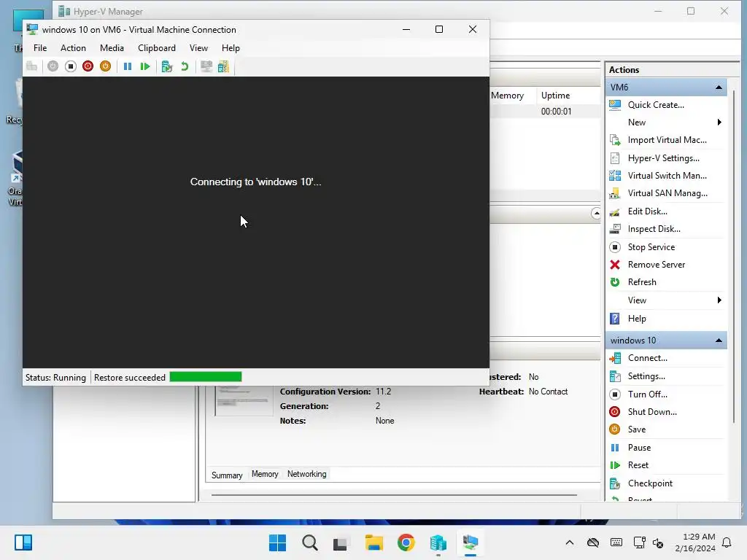Collapse the VM6 actions section

point(719,87)
